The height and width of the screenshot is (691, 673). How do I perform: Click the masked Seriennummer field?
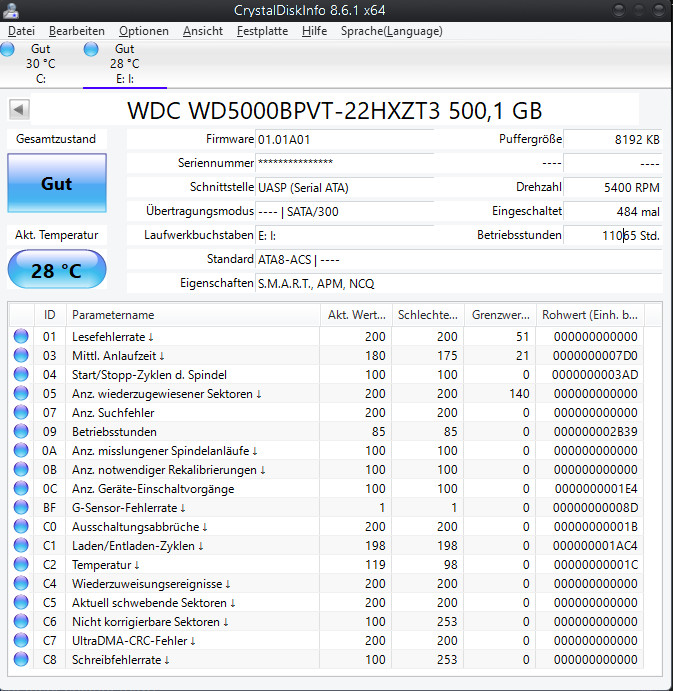pos(345,163)
